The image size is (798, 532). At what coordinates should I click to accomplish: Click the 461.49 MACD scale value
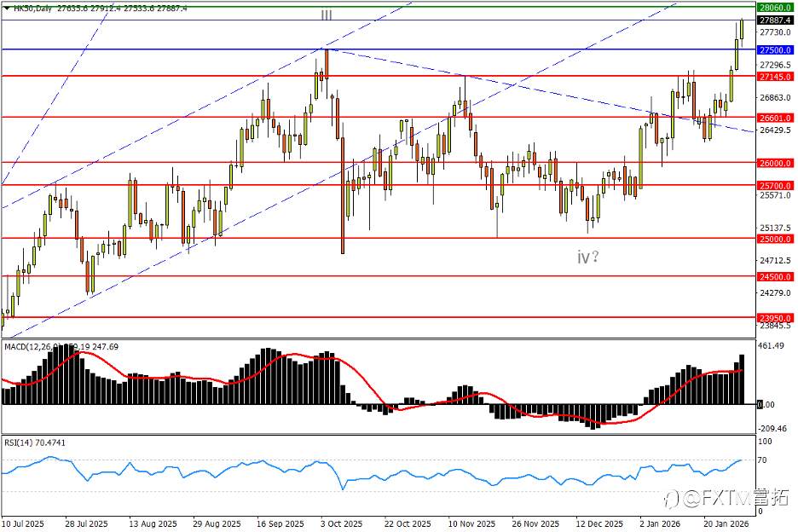point(771,346)
